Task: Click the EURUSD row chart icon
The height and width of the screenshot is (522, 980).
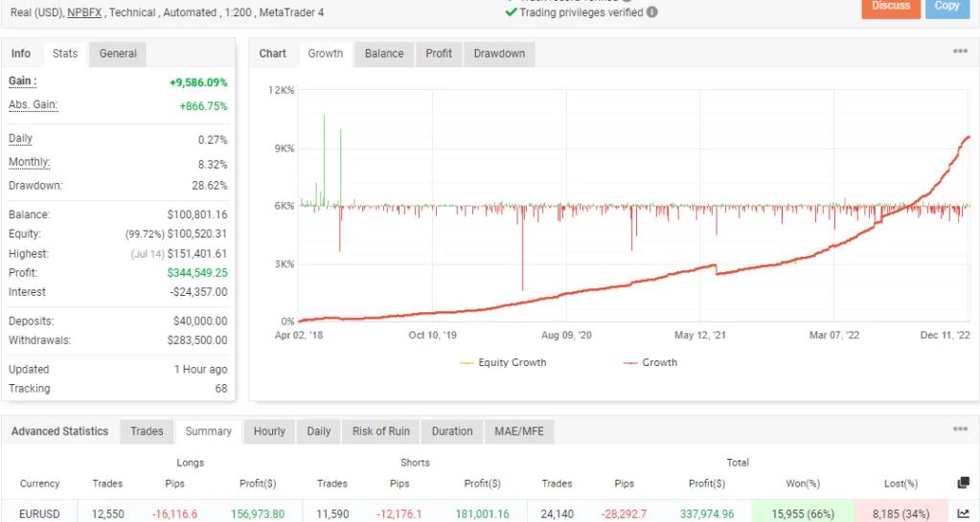Action: click(963, 514)
